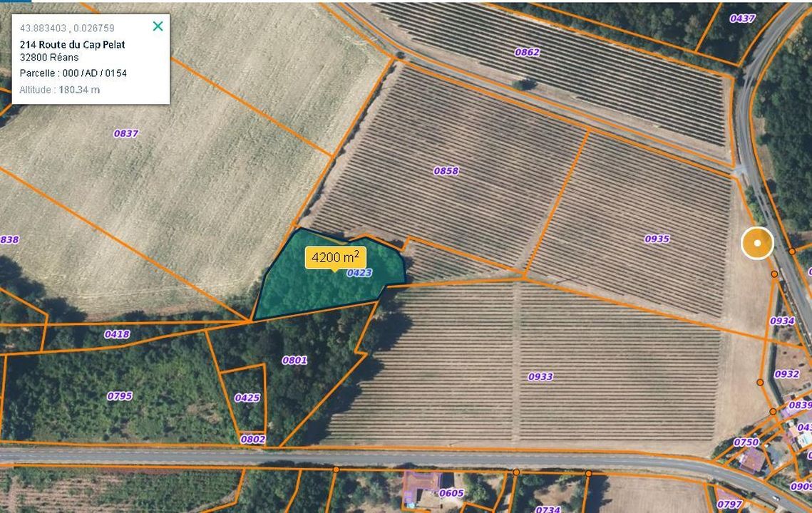Click the address 214 Route du Cap Pelat

click(x=72, y=44)
